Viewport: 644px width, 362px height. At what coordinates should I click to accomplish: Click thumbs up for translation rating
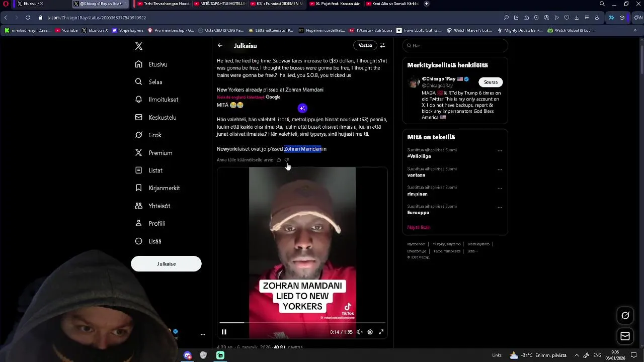point(279,160)
